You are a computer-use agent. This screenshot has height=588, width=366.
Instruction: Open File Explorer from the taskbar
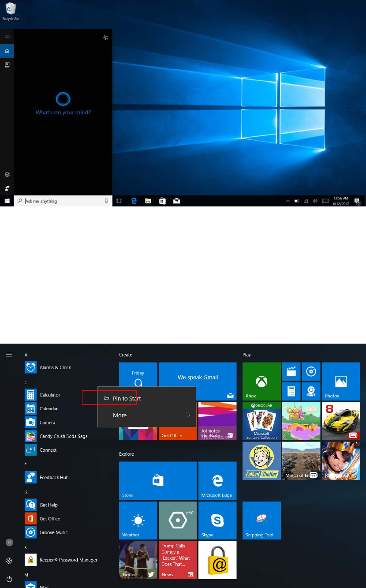click(x=148, y=201)
